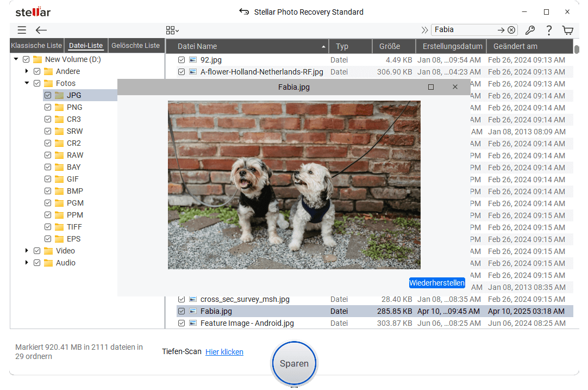Click the shopping cart icon
This screenshot has height=390, width=588.
click(x=568, y=30)
